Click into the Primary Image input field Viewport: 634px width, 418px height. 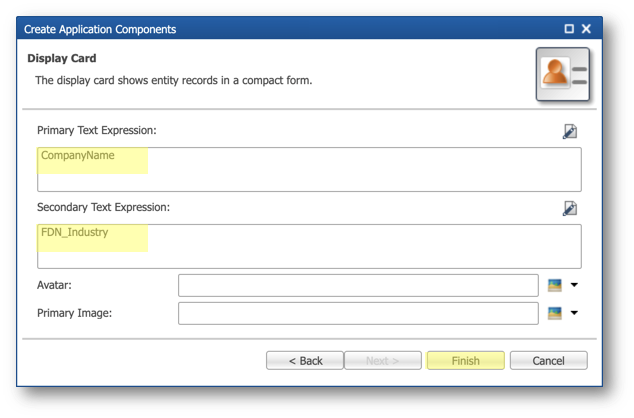click(x=358, y=313)
